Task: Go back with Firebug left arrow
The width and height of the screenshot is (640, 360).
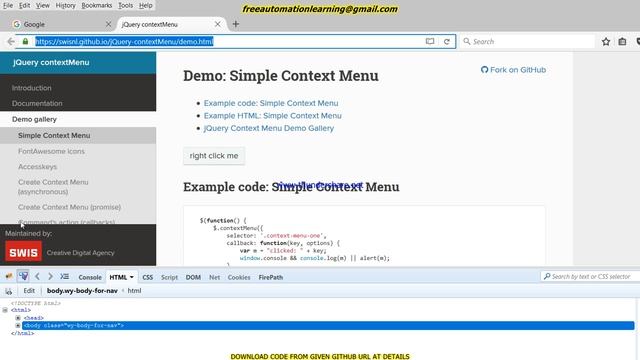Action: (x=37, y=276)
